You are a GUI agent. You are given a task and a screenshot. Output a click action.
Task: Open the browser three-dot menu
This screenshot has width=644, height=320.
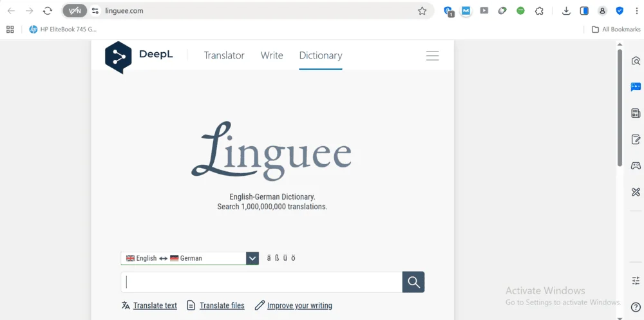pyautogui.click(x=637, y=11)
